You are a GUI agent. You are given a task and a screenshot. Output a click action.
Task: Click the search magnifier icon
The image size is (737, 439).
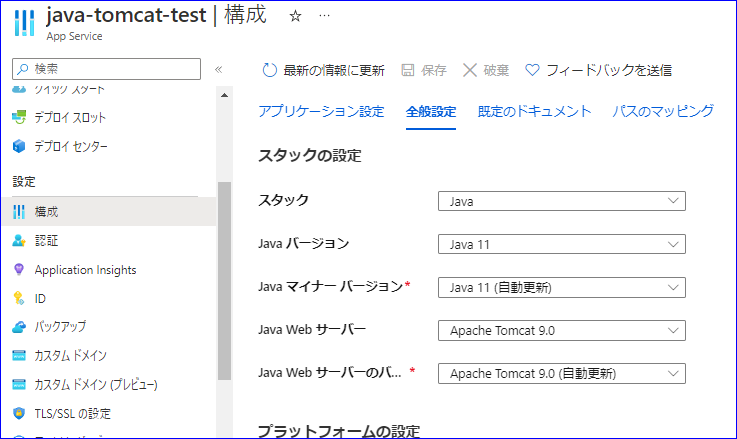(x=23, y=69)
